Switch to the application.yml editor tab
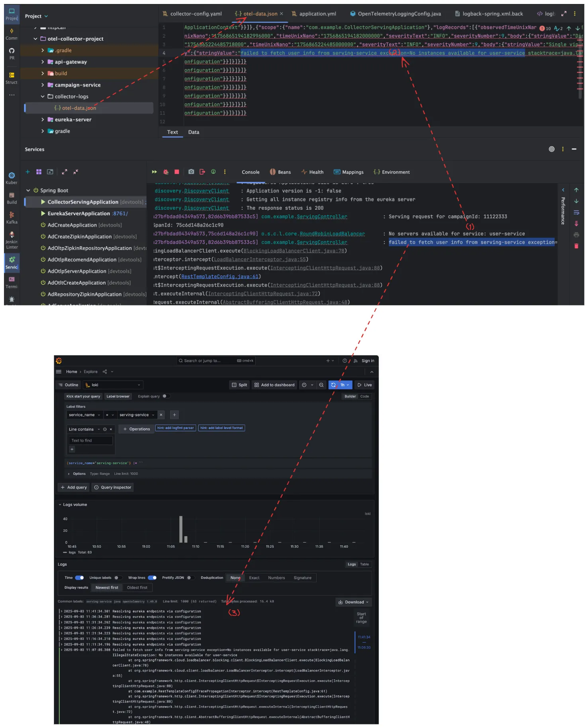This screenshot has width=588, height=728. click(314, 14)
